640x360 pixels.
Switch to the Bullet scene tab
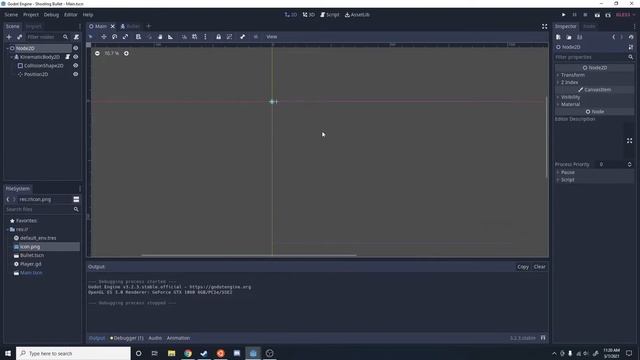(x=130, y=26)
